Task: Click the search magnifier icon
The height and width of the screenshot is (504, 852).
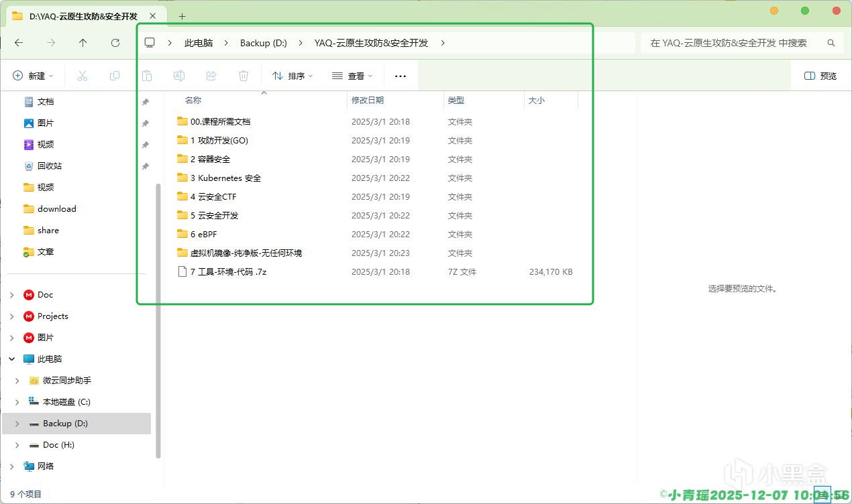Action: (x=831, y=42)
